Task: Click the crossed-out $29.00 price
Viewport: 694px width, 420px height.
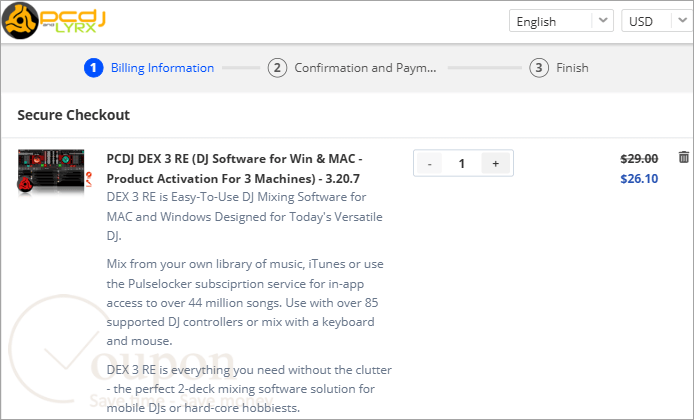Action: click(639, 158)
